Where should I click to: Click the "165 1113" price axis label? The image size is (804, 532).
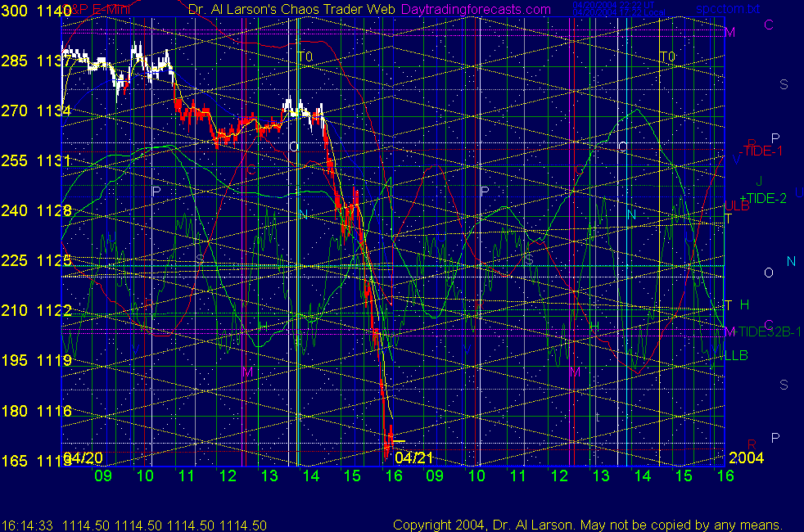click(x=36, y=461)
